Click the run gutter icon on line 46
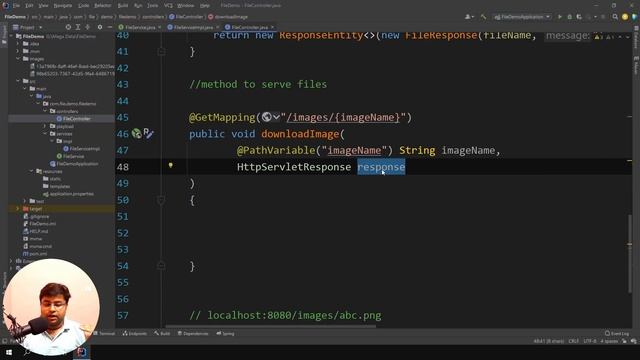The width and height of the screenshot is (640, 360). (136, 133)
